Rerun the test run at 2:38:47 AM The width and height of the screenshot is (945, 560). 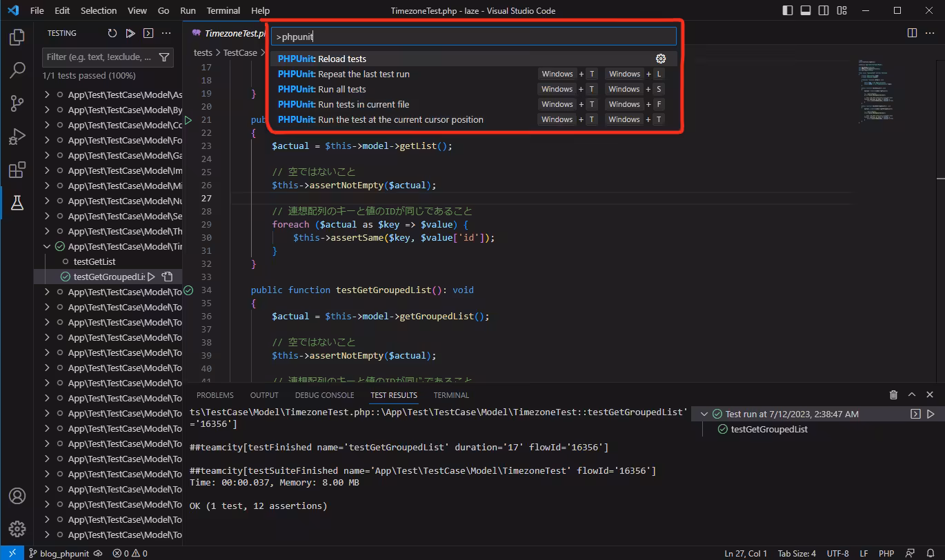931,414
